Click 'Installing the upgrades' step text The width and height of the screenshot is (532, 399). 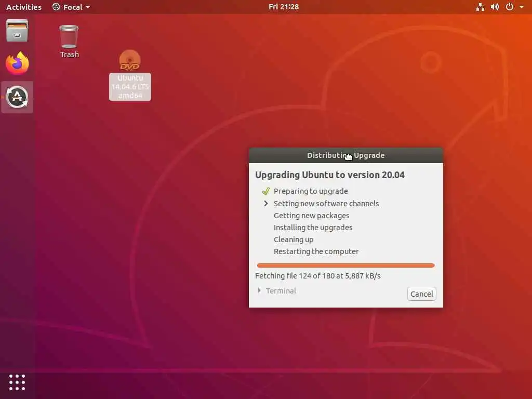[x=313, y=228]
